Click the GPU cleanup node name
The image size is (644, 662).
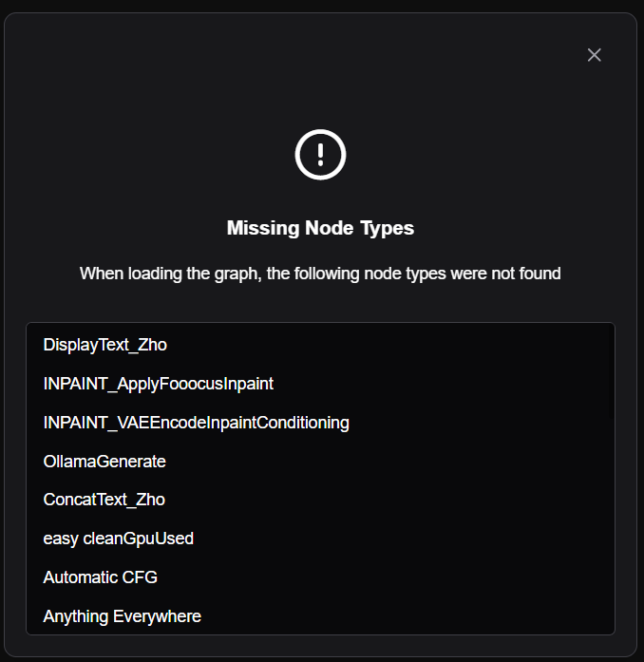[x=119, y=539]
